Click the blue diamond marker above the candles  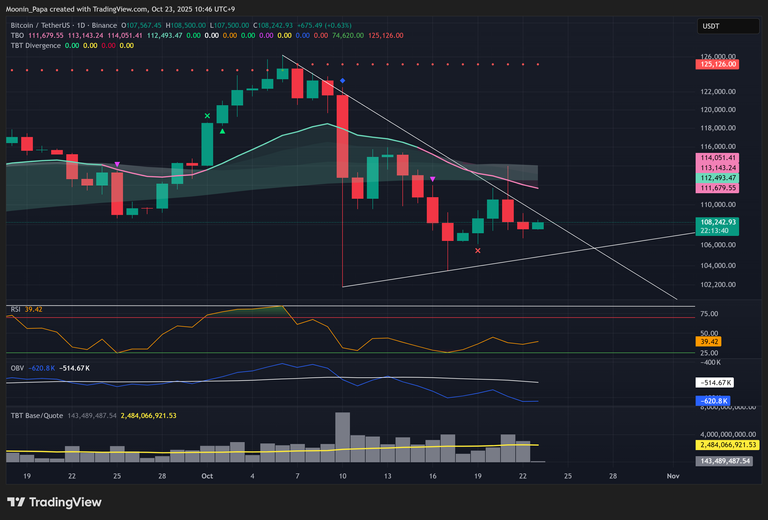click(342, 80)
